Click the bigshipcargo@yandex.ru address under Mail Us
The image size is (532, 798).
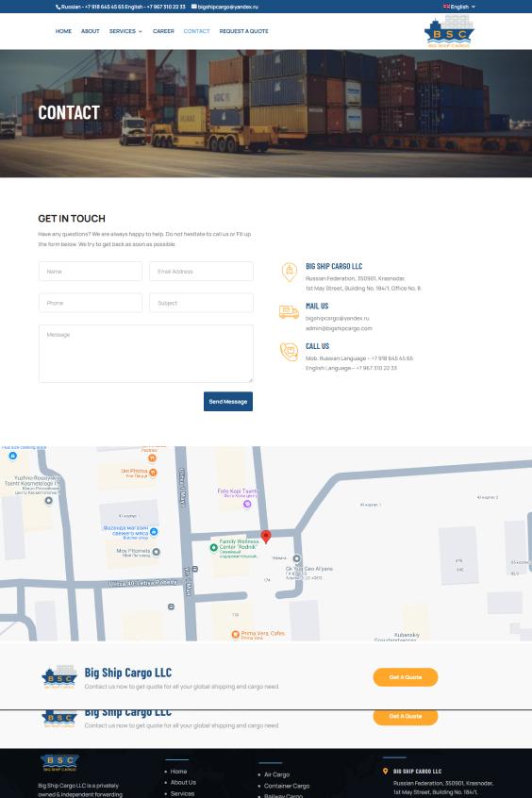point(337,318)
